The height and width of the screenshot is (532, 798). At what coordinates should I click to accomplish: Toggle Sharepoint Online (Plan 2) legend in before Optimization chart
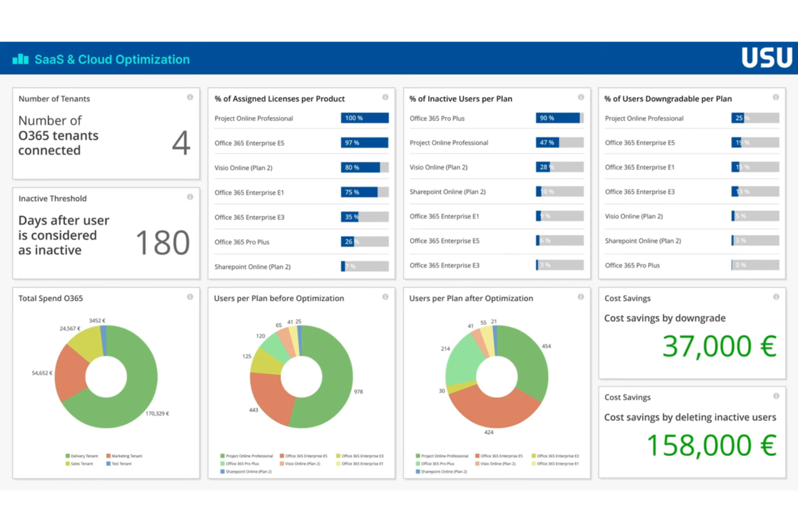point(246,472)
